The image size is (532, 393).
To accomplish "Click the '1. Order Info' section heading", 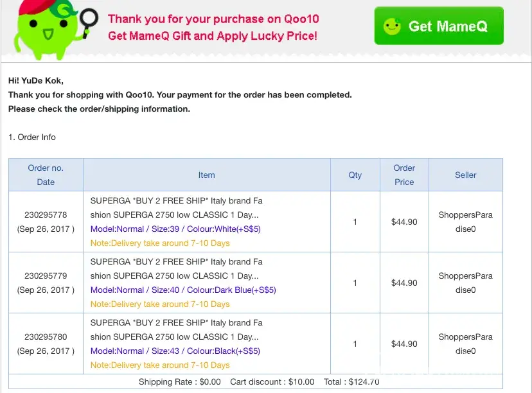I will (32, 137).
